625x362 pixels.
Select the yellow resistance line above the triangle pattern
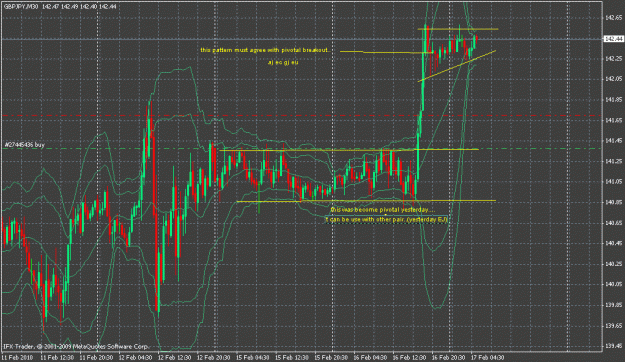click(x=458, y=29)
